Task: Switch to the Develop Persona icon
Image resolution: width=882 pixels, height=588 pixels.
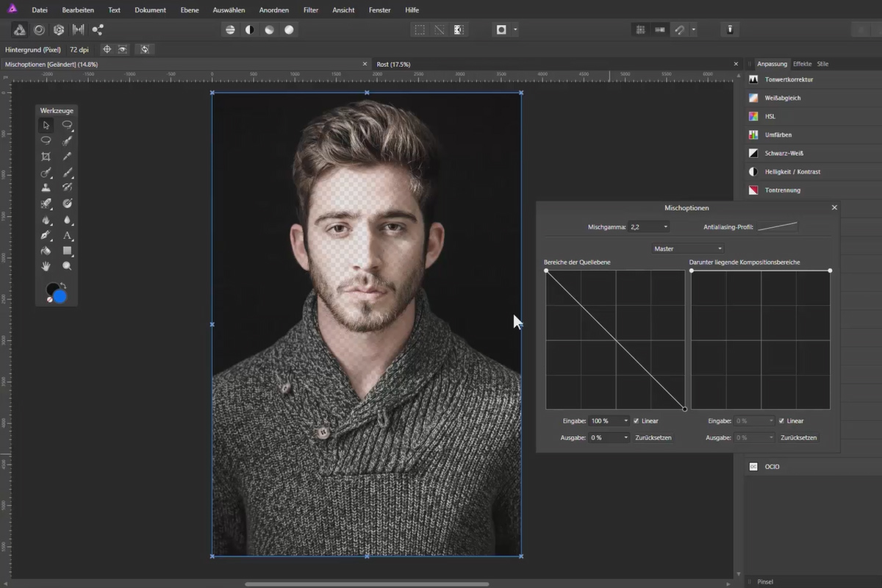Action: (59, 29)
